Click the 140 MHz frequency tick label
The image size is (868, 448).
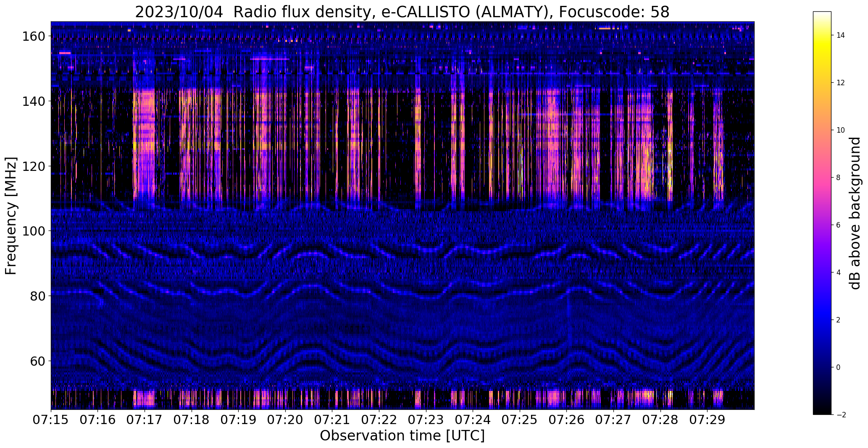(x=33, y=101)
